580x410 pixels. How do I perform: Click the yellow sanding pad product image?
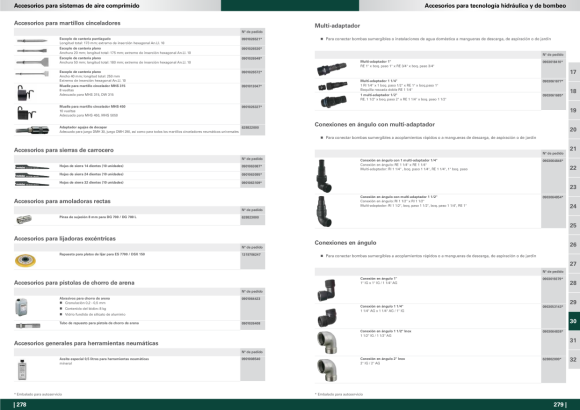point(26,260)
